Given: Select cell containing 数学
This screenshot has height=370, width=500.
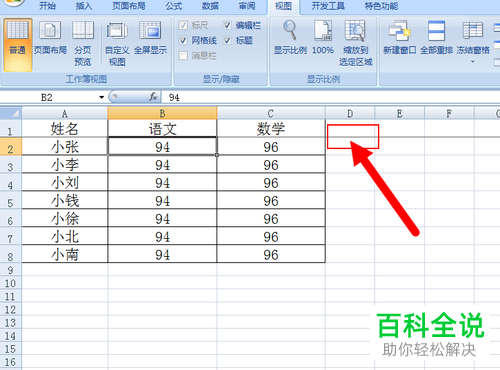Looking at the screenshot, I should (x=271, y=129).
